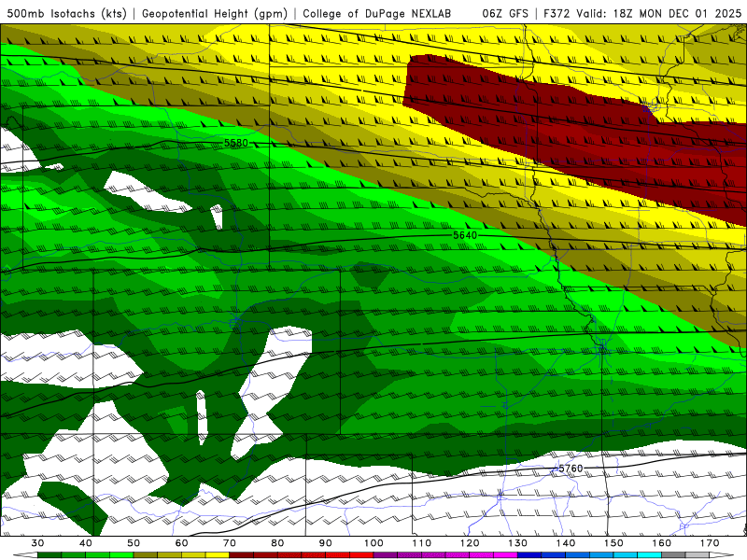Image resolution: width=747 pixels, height=560 pixels.
Task: Select the dark gray swatch in the color bar
Action: (x=673, y=555)
